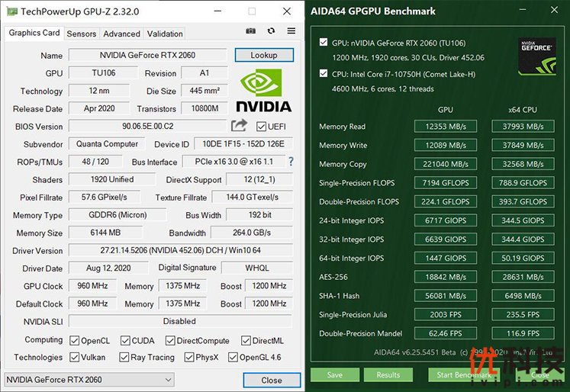
Task: Toggle the UEFI checkbox
Action: [x=262, y=127]
